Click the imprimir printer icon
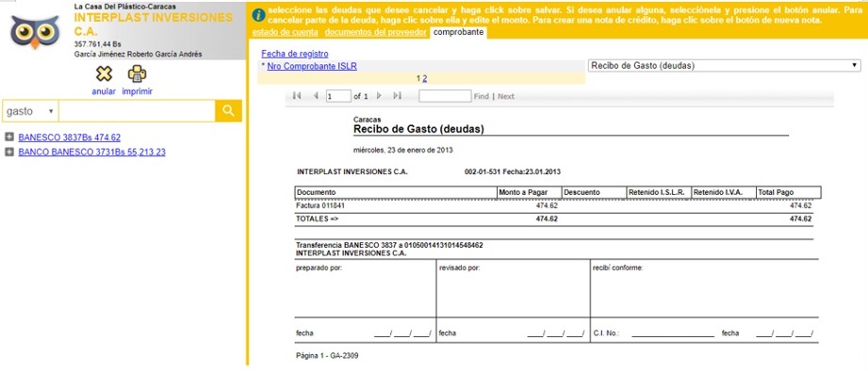The image size is (868, 373). point(137,73)
